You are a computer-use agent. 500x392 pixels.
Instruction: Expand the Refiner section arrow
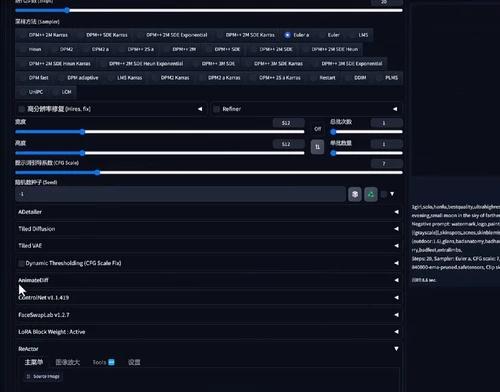(x=395, y=109)
